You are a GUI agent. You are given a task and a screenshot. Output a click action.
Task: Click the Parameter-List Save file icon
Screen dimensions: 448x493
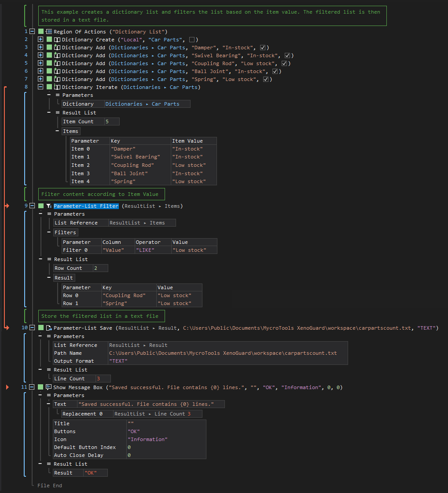[49, 328]
